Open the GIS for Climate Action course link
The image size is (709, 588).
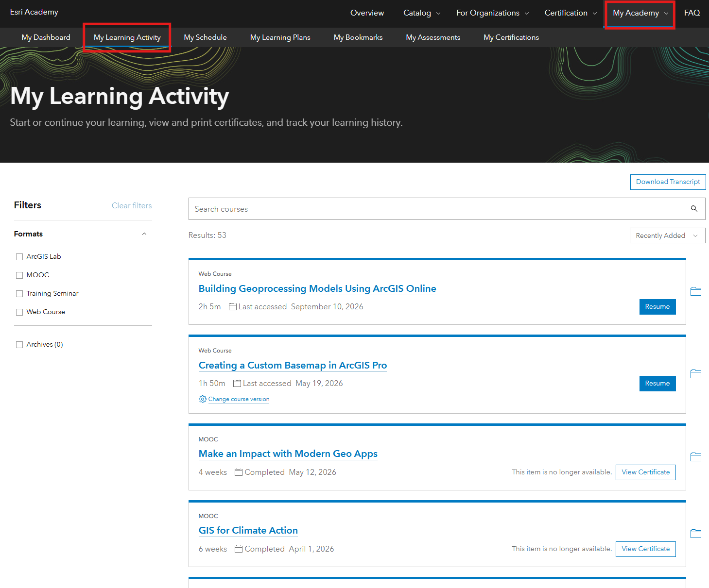tap(248, 530)
